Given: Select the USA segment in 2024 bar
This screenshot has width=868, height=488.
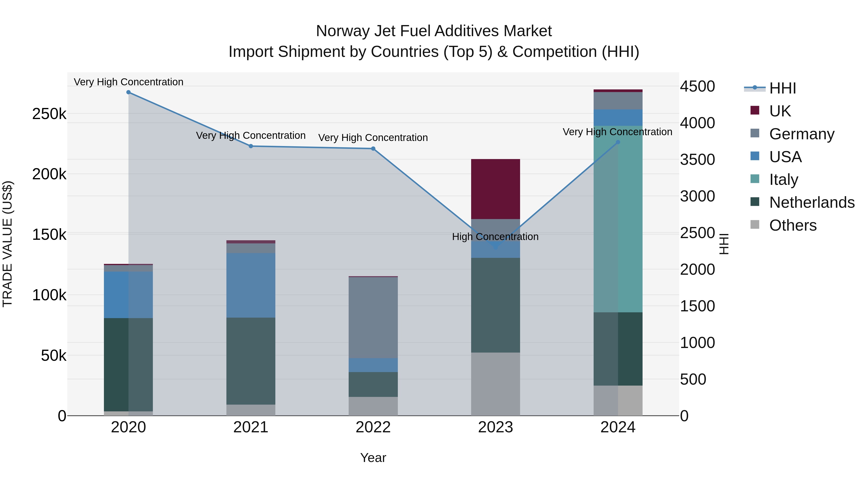Looking at the screenshot, I should (618, 118).
